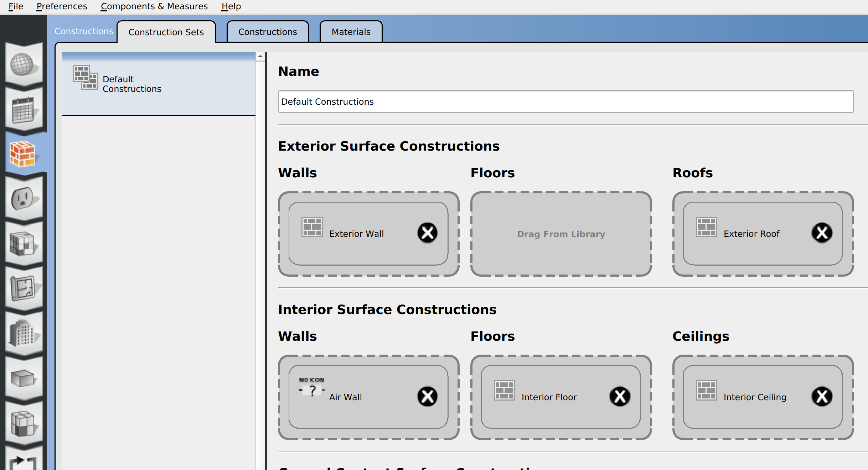This screenshot has width=868, height=470.
Task: Remove the Air Wall construction
Action: click(427, 396)
